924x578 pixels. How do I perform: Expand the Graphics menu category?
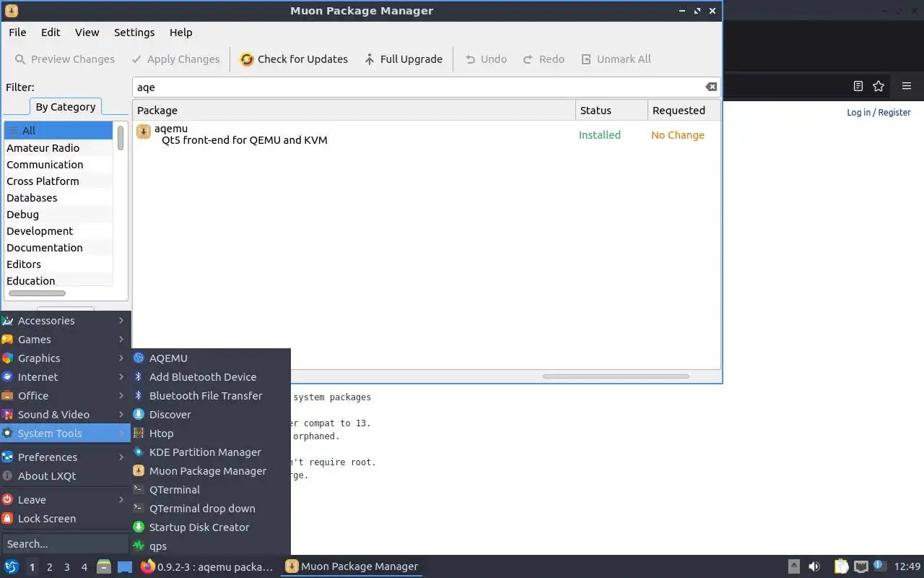(65, 358)
